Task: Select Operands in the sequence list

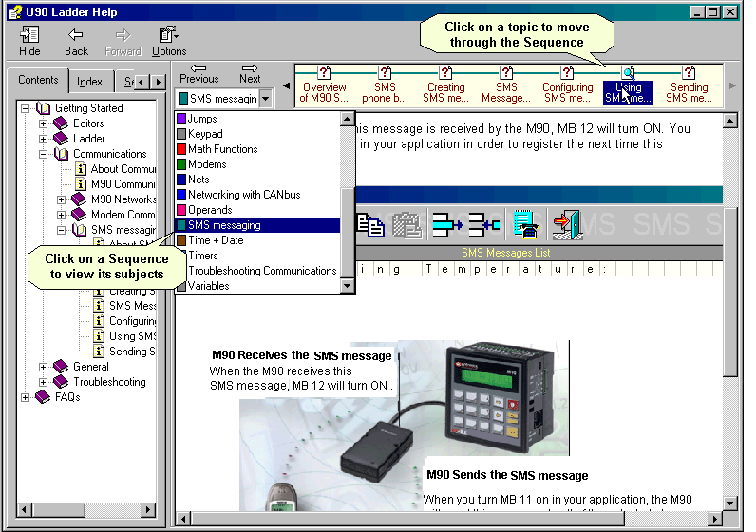Action: 257,210
